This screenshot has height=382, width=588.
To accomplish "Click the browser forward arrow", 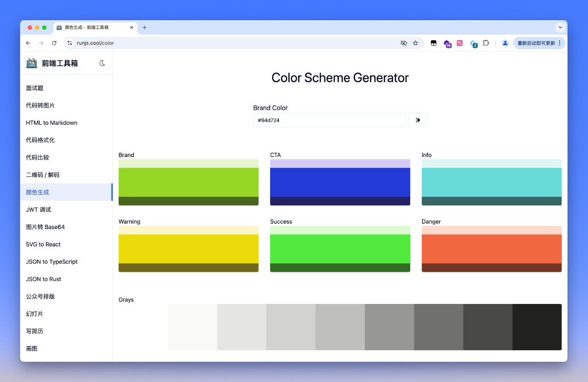I will [41, 43].
